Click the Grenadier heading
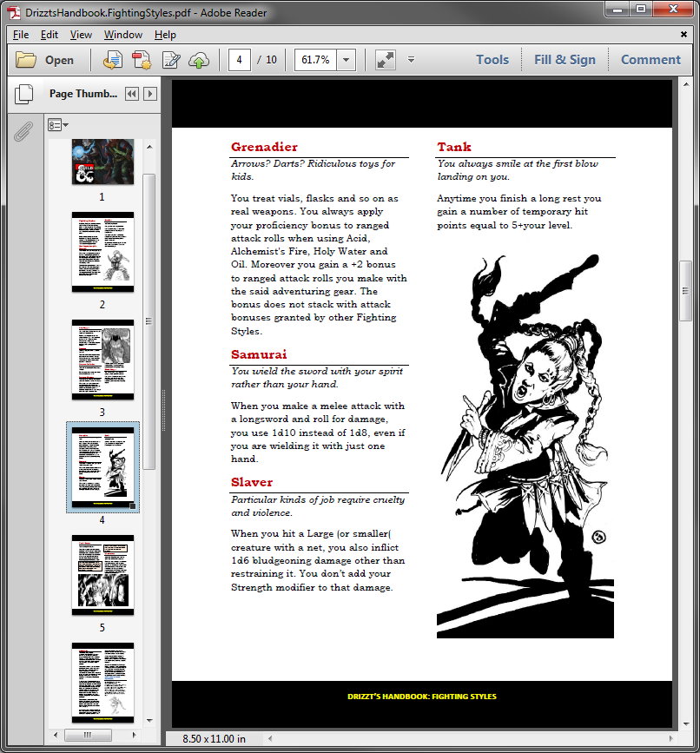Image resolution: width=700 pixels, height=753 pixels. 264,147
